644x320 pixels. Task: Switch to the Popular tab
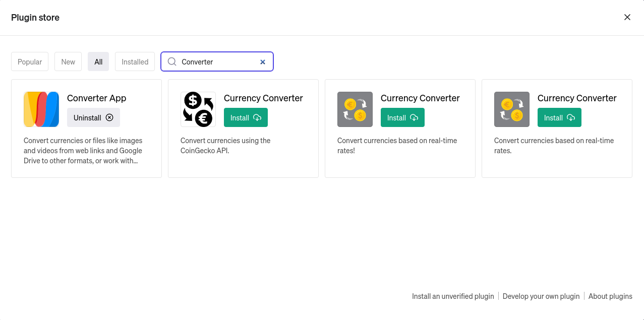(x=29, y=61)
